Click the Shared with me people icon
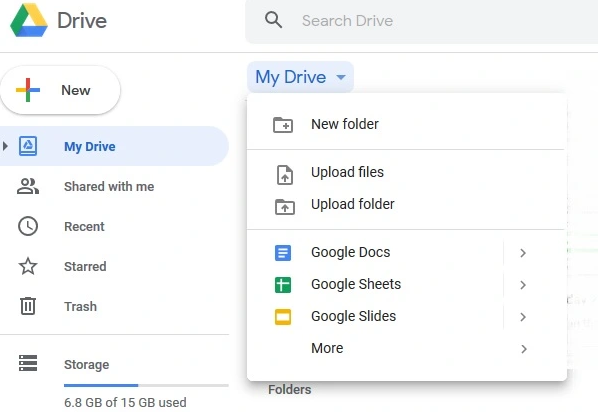 click(28, 186)
